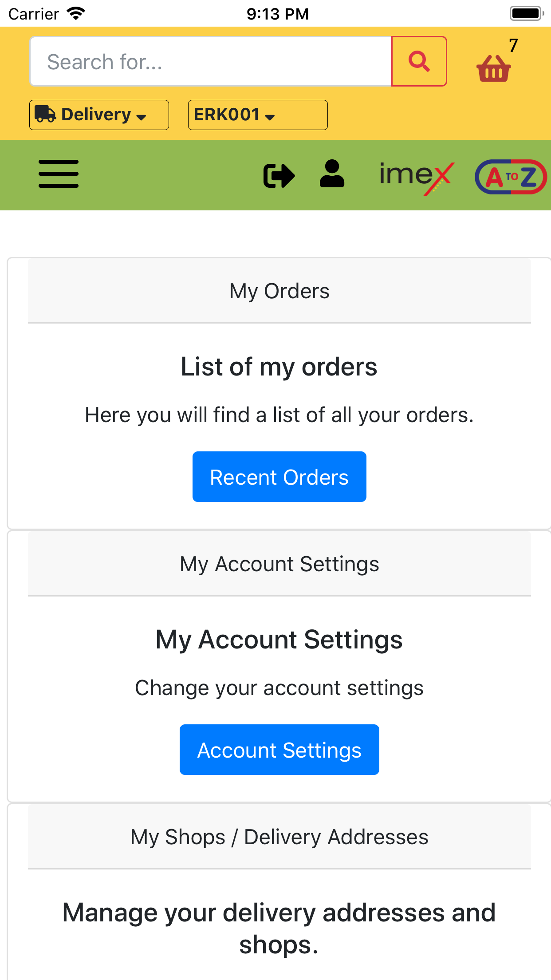Open the hamburger navigation menu
The image size is (551, 980).
59,174
